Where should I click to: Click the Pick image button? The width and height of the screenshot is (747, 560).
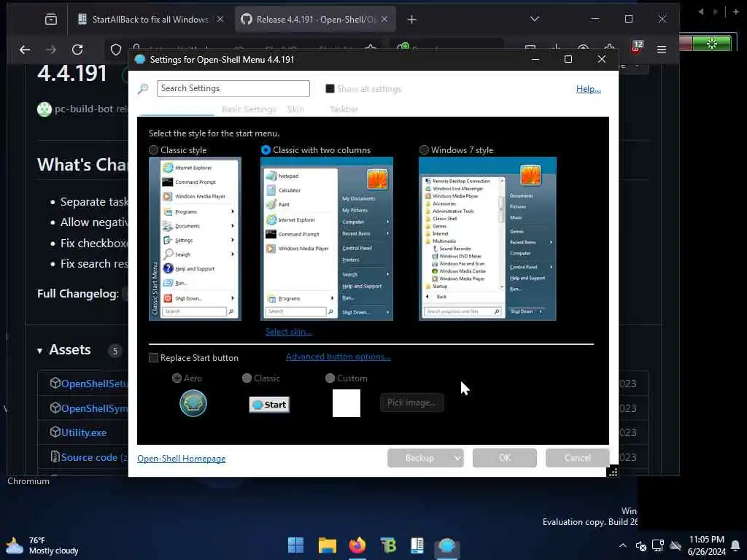pyautogui.click(x=411, y=402)
